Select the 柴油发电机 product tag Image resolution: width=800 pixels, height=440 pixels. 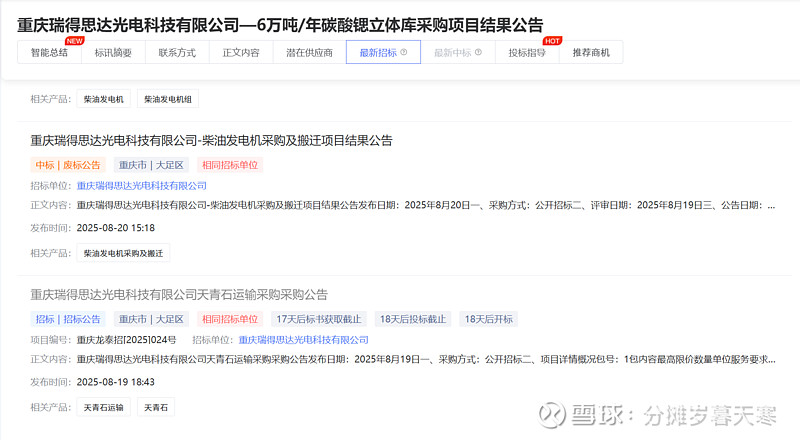(104, 99)
